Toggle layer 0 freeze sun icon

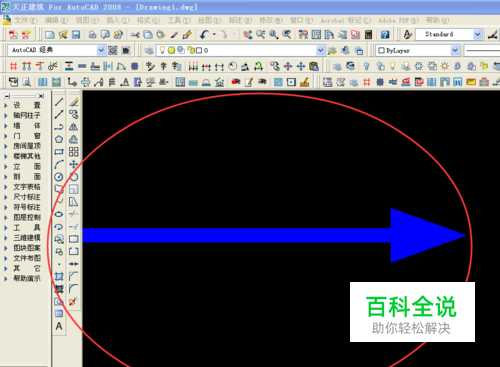tap(171, 50)
